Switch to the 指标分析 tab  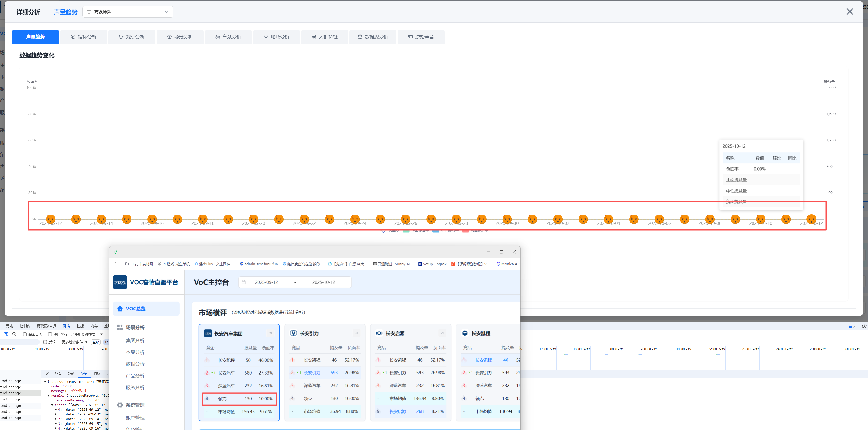point(83,37)
